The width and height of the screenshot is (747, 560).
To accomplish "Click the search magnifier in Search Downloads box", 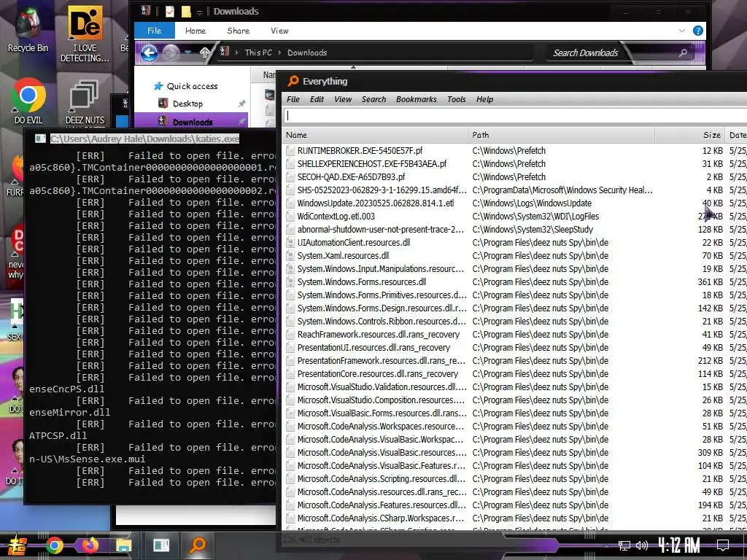I will click(x=683, y=52).
